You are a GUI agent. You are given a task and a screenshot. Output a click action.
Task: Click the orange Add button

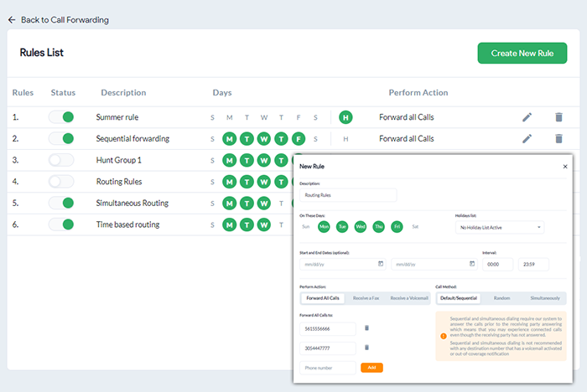371,368
